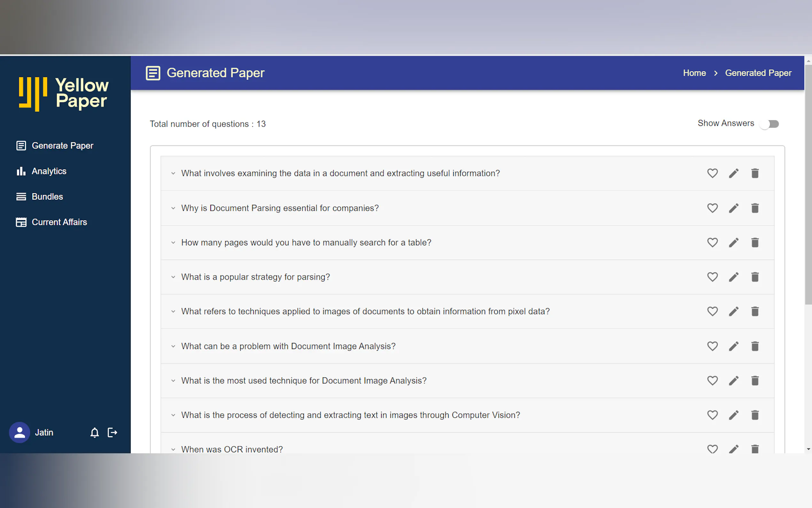Screen dimensions: 812x508
Task: Click the vertical scrollbar down arrow
Action: pyautogui.click(x=808, y=449)
